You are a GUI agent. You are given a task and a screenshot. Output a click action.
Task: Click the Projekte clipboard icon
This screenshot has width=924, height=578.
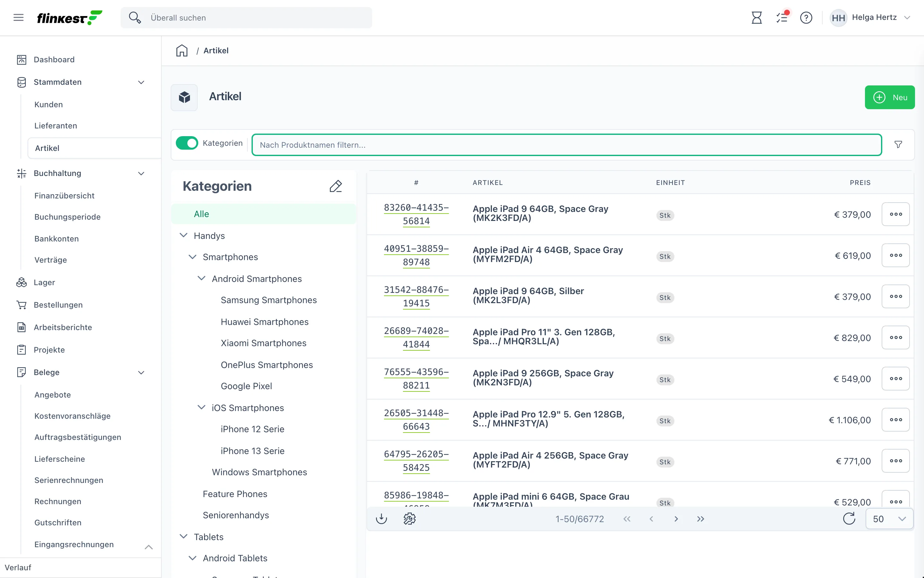[x=21, y=350]
